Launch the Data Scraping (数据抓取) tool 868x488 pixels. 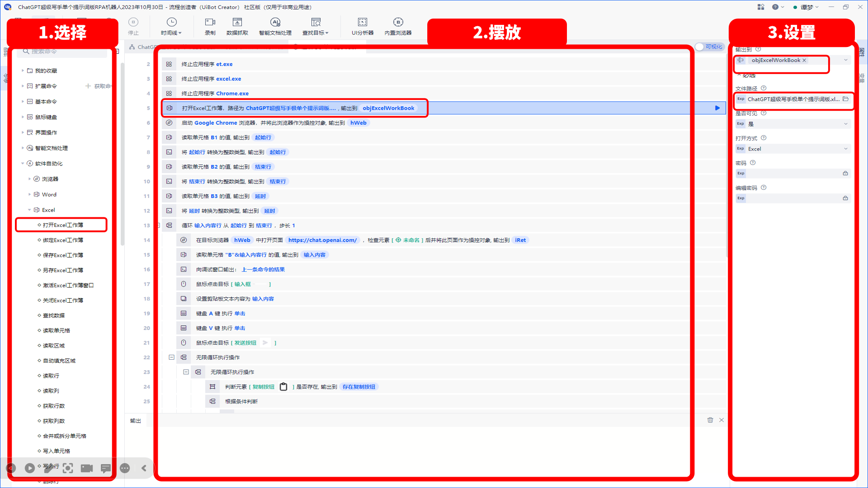pos(237,26)
